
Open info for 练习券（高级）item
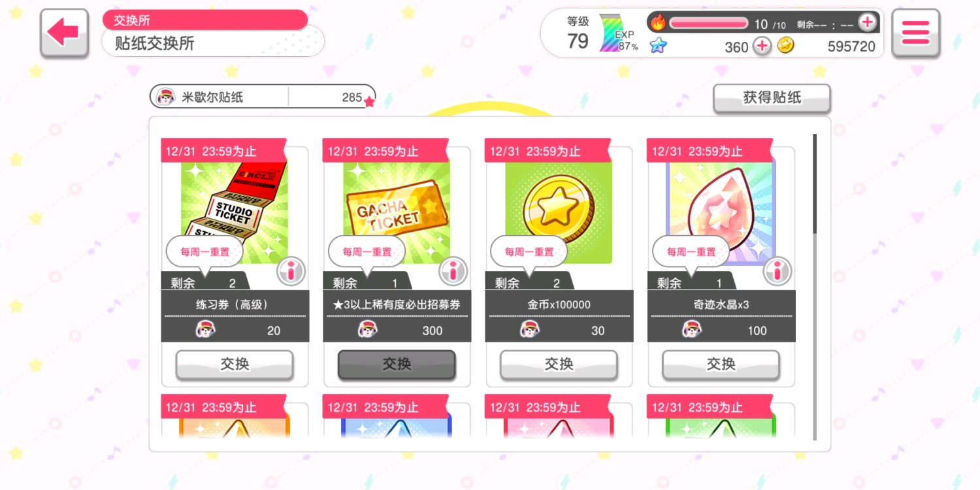coord(291,271)
